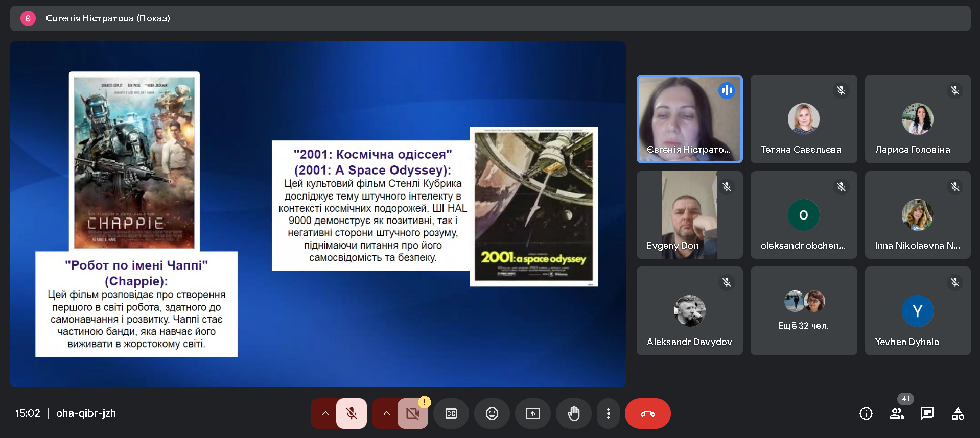Select Лариса Головіна's participant tile
This screenshot has height=438, width=980.
tap(918, 119)
